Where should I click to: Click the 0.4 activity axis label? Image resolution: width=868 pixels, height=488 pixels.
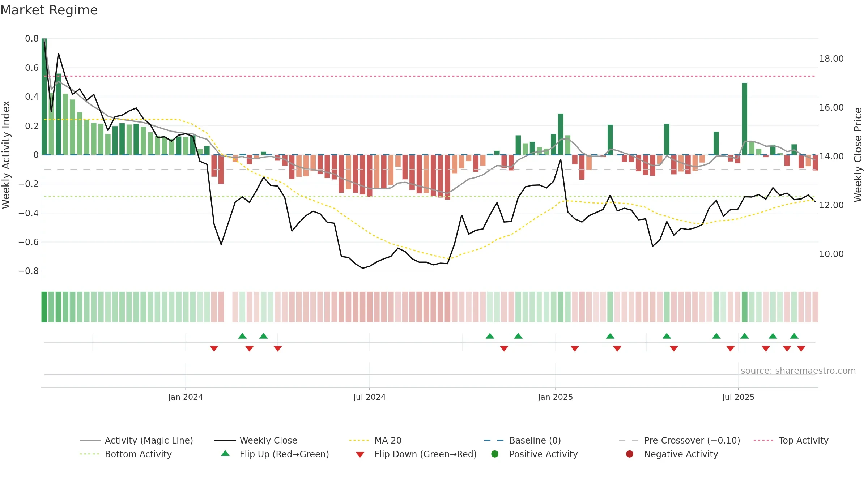(32, 97)
